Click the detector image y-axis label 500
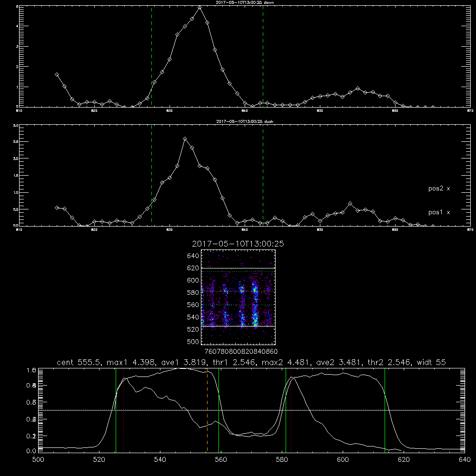The width and height of the screenshot is (476, 476). point(193,342)
